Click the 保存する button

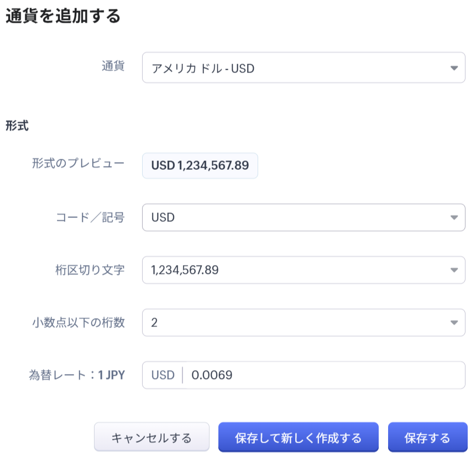click(x=427, y=438)
